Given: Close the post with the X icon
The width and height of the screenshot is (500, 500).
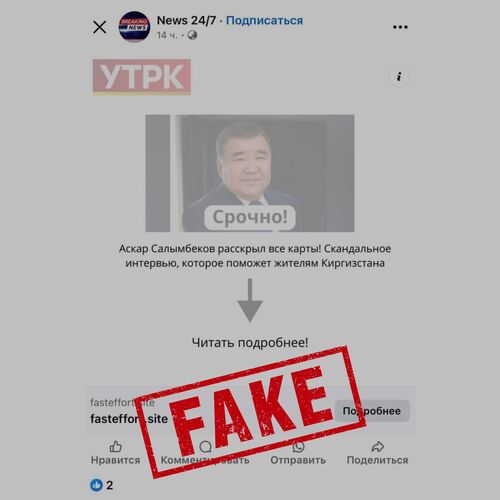Looking at the screenshot, I should pyautogui.click(x=99, y=27).
